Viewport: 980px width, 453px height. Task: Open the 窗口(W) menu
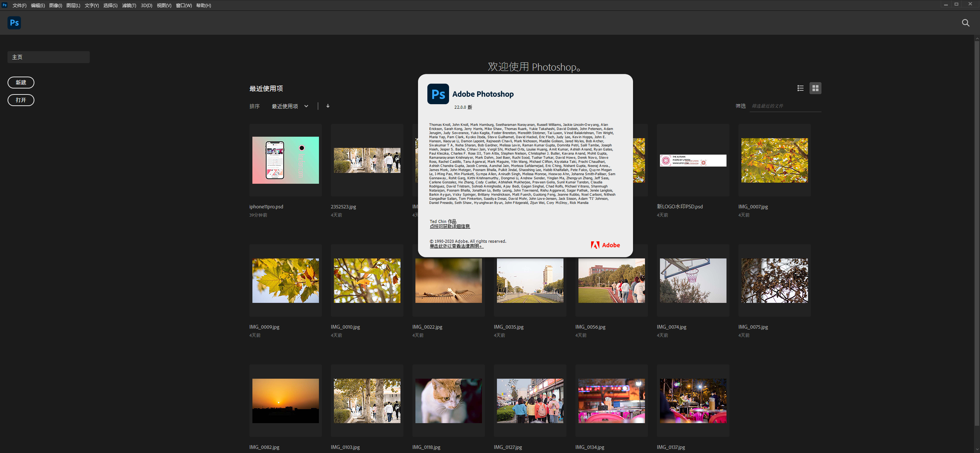pos(184,5)
